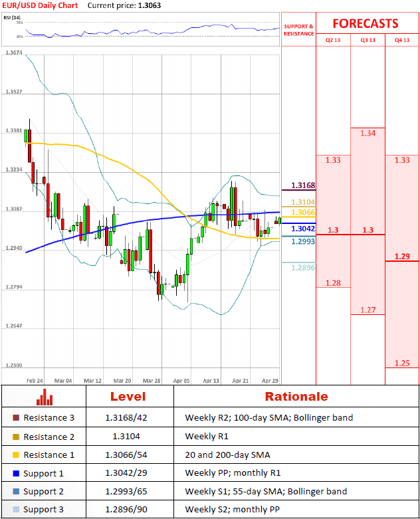Select the Q2 13 forecast column header
Screen dimensions: 420x519
point(333,40)
